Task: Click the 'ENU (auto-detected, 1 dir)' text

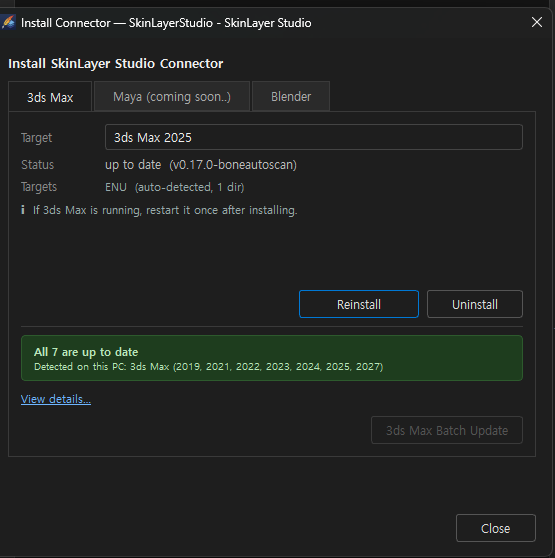Action: 175,187
